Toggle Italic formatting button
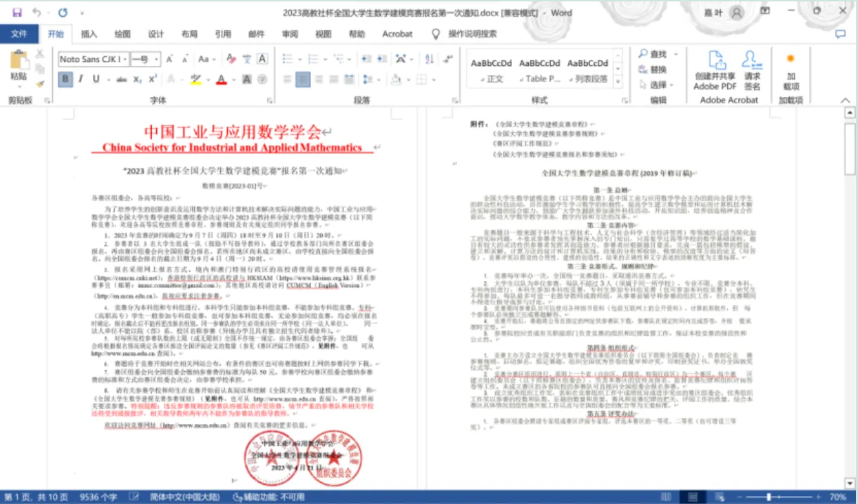The width and height of the screenshot is (858, 504). coord(81,79)
